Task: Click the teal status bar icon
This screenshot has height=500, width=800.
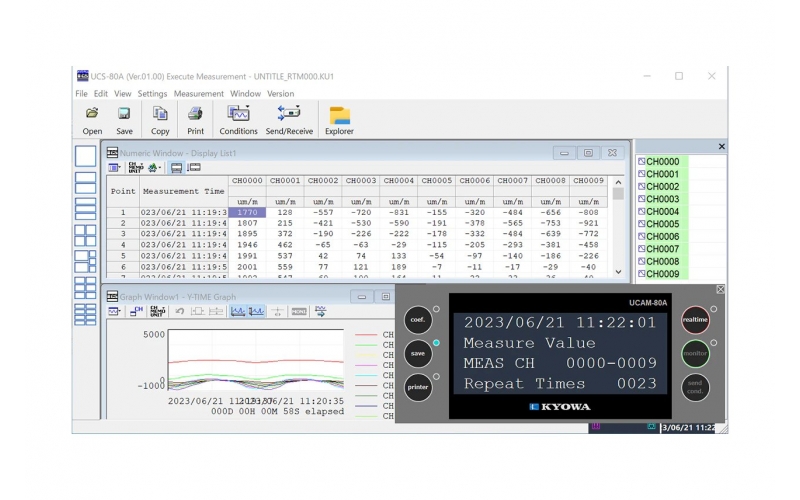Action: [651, 427]
